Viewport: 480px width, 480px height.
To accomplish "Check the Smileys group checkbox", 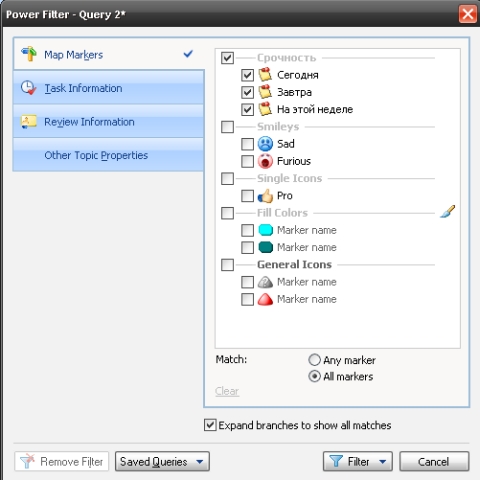I will click(x=227, y=127).
